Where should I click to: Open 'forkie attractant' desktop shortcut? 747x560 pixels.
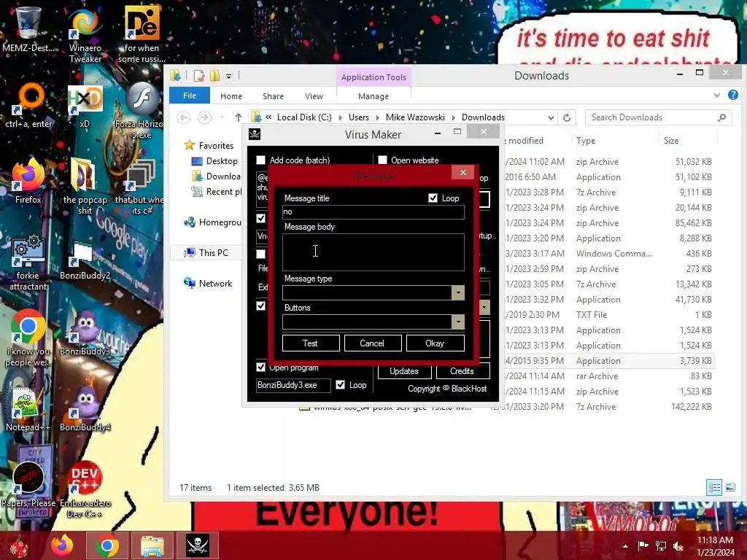(x=28, y=262)
